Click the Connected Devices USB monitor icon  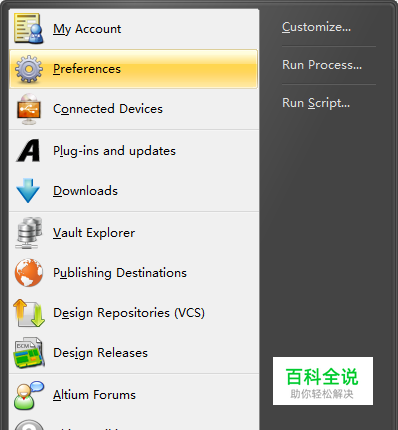pos(29,109)
